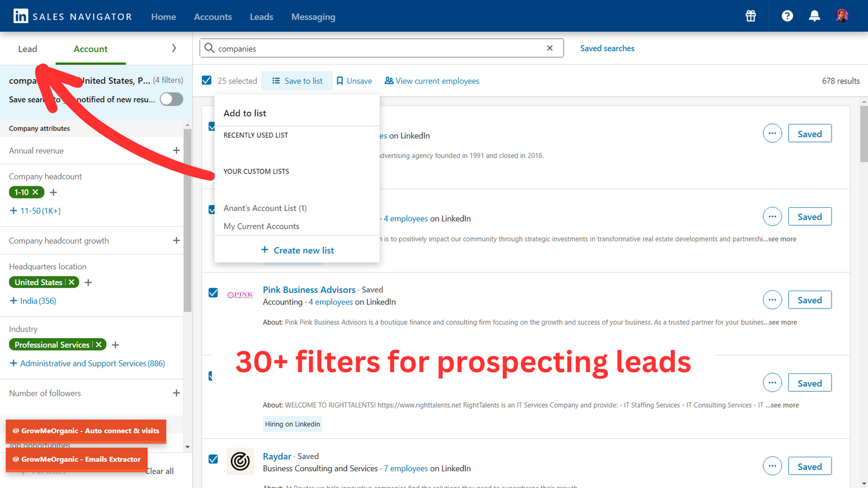868x488 pixels.
Task: Click the filter panel scrollbar
Action: 187,220
